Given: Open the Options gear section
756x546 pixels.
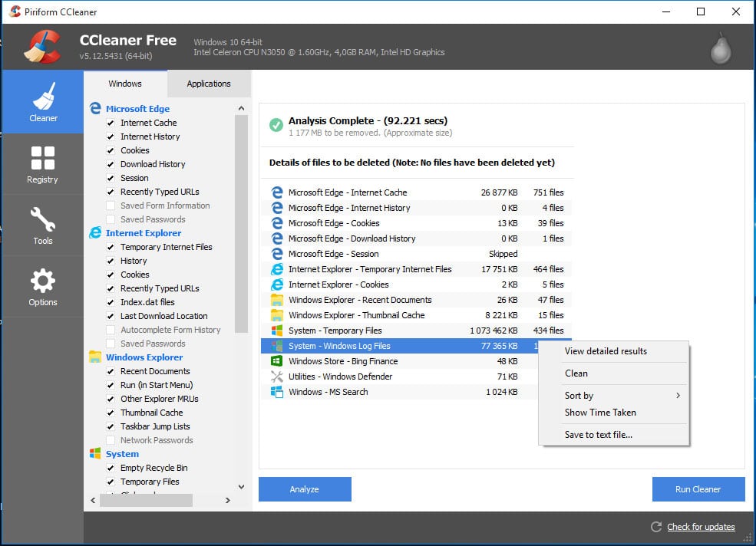Looking at the screenshot, I should (x=43, y=287).
